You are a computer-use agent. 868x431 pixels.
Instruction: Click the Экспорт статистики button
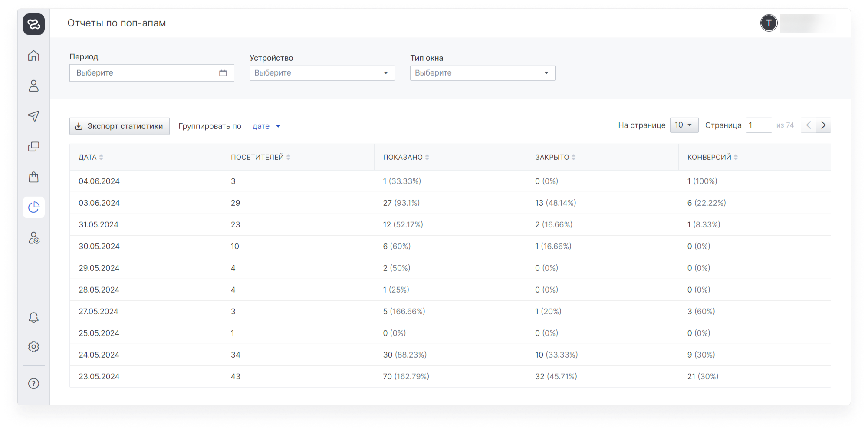point(119,126)
